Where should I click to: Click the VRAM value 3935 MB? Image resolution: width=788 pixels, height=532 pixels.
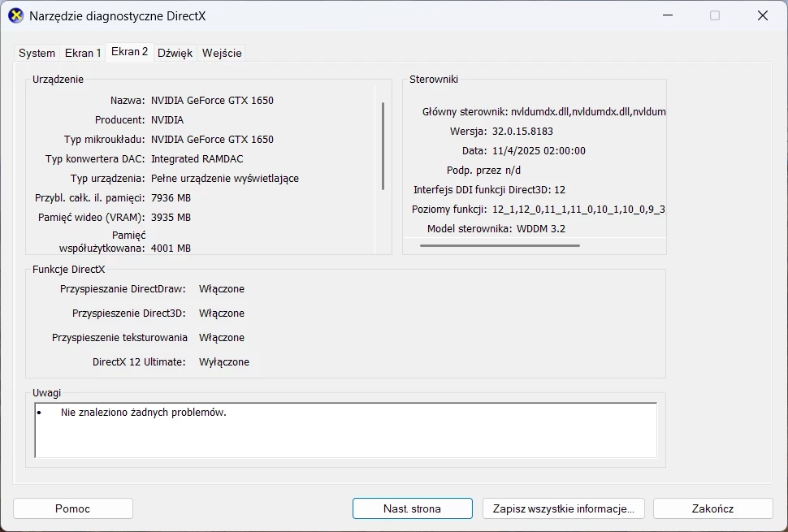(x=171, y=218)
